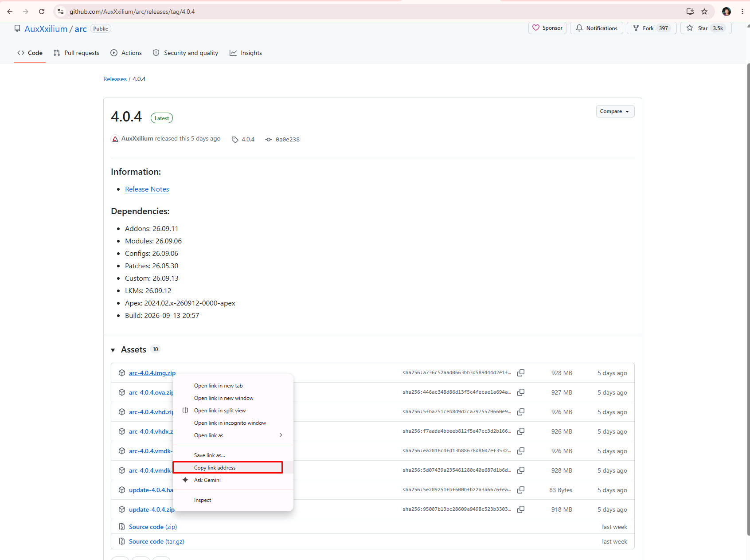Download Source code (tar.gz)
This screenshot has width=750, height=560.
pos(156,541)
